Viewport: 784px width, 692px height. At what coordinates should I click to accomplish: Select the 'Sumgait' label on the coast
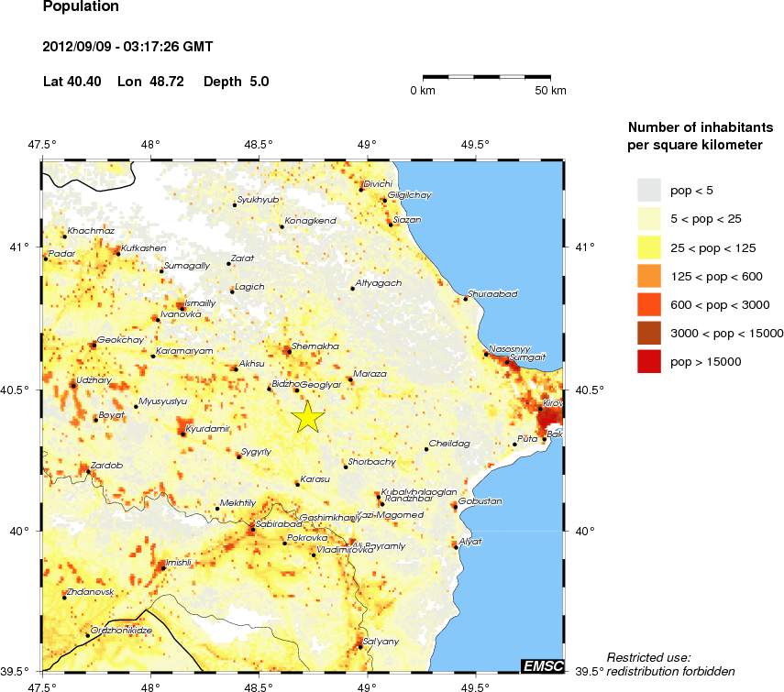click(527, 357)
